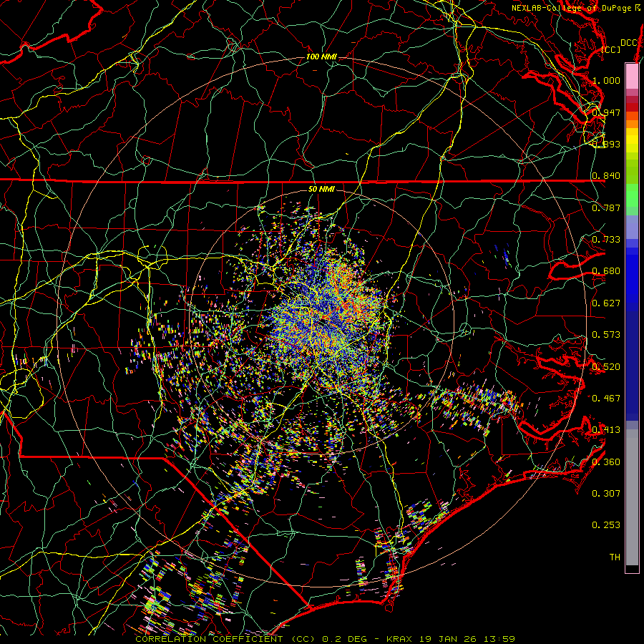The image size is (644, 644).
Task: Select the 0.307 legend value
Action: (606, 494)
